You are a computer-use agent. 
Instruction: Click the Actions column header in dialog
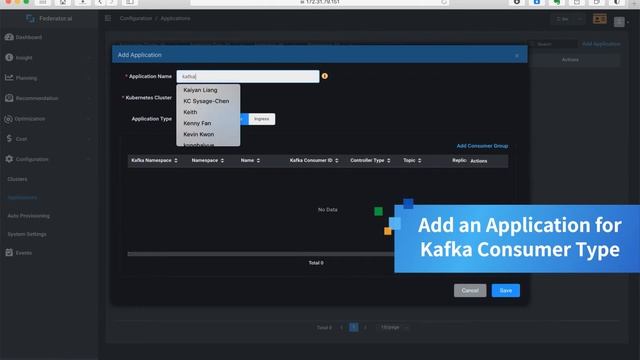(x=478, y=161)
